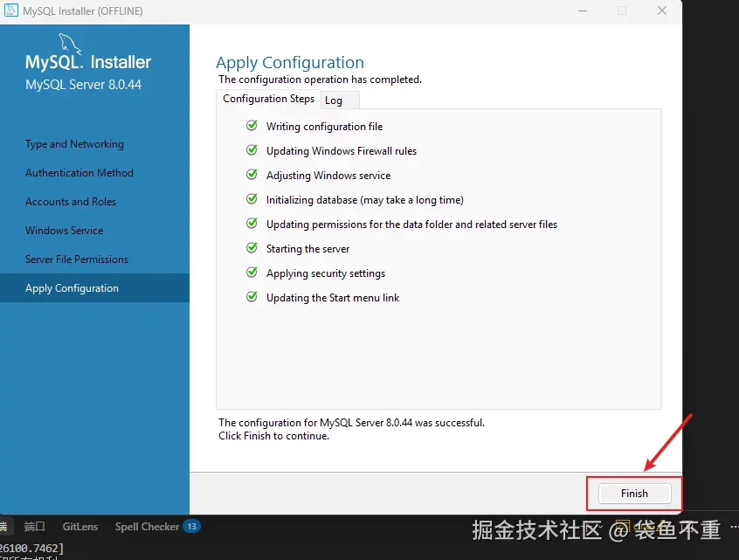Click 'Starting the server' step text
The image size is (739, 560).
coord(307,249)
